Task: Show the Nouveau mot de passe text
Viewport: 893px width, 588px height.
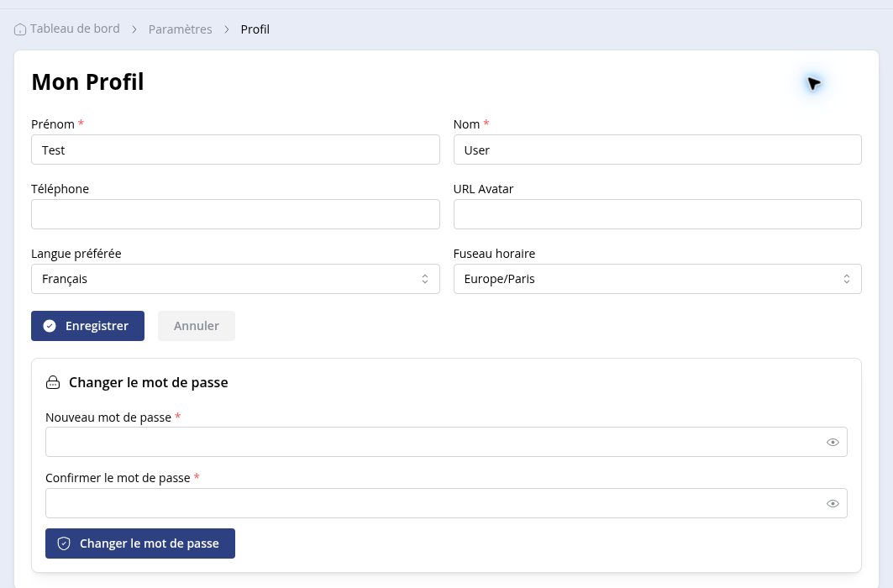Action: (833, 443)
